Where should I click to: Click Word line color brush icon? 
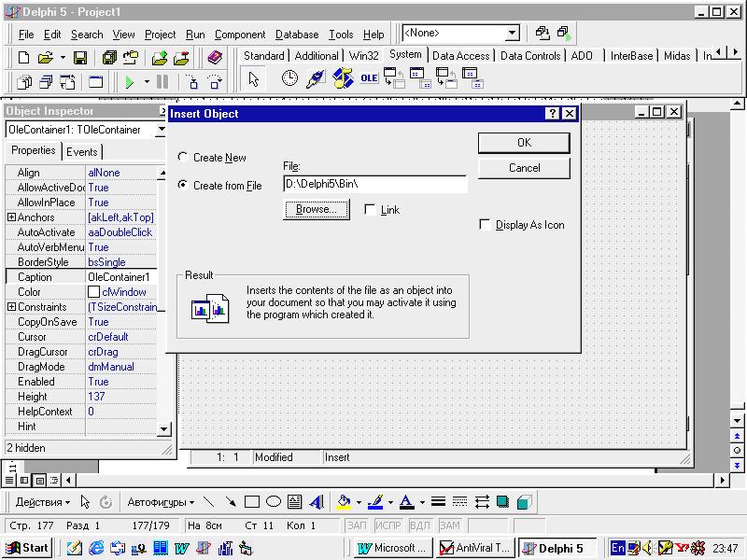tap(375, 502)
